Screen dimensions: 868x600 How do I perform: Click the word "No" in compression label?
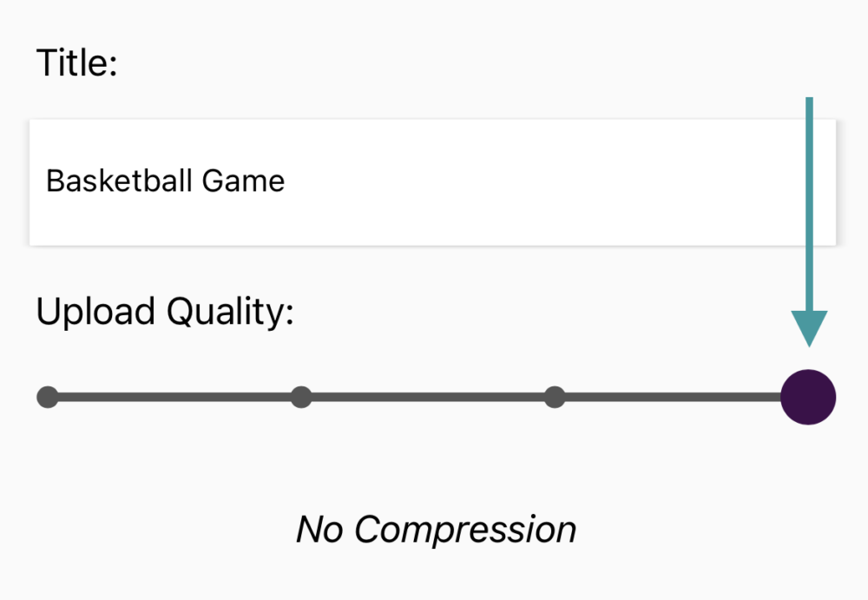(x=319, y=529)
